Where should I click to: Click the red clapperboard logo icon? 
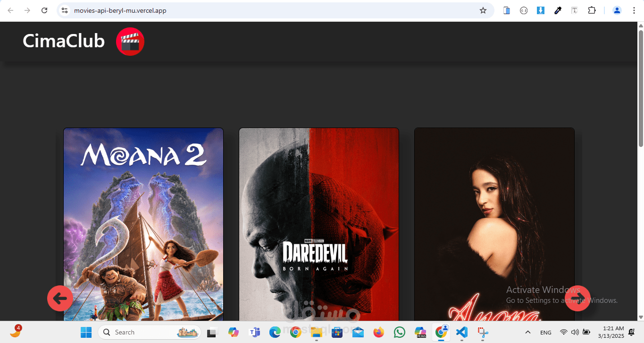pos(130,42)
